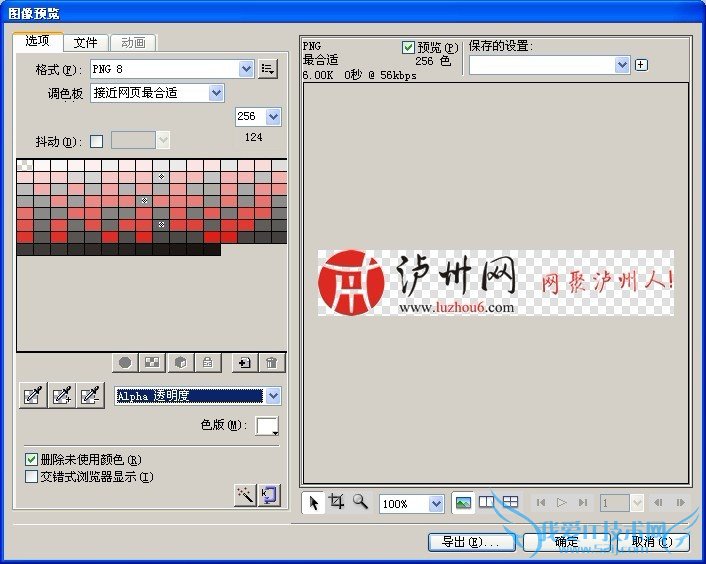Go to first animation frame
706x564 pixels.
coord(541,502)
